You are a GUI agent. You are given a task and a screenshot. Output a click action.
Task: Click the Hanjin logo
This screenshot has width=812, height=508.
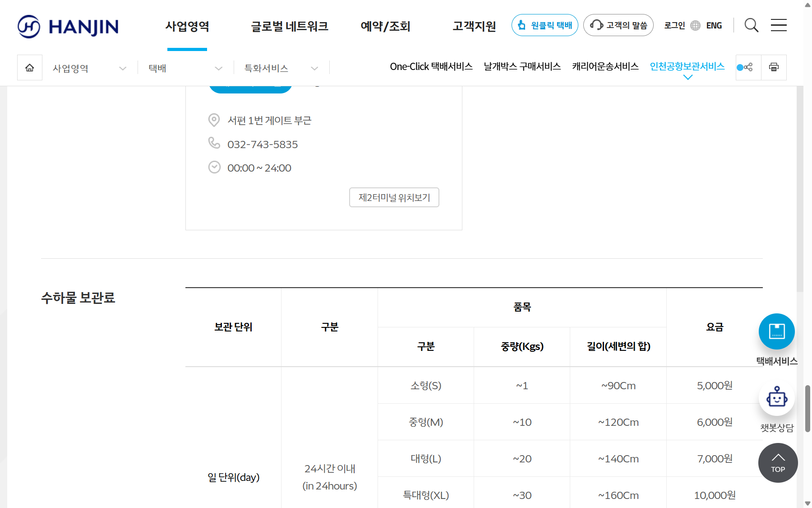tap(68, 26)
